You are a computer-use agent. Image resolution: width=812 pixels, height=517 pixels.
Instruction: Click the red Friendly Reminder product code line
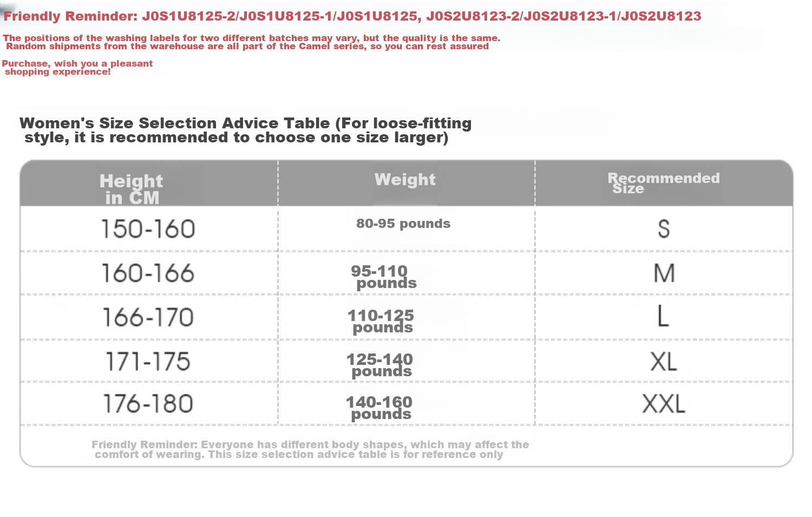pos(352,16)
